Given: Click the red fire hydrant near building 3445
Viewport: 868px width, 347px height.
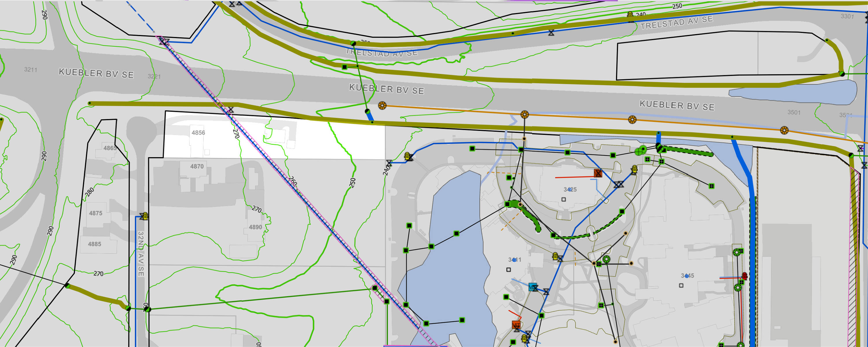Looking at the screenshot, I should point(745,276).
